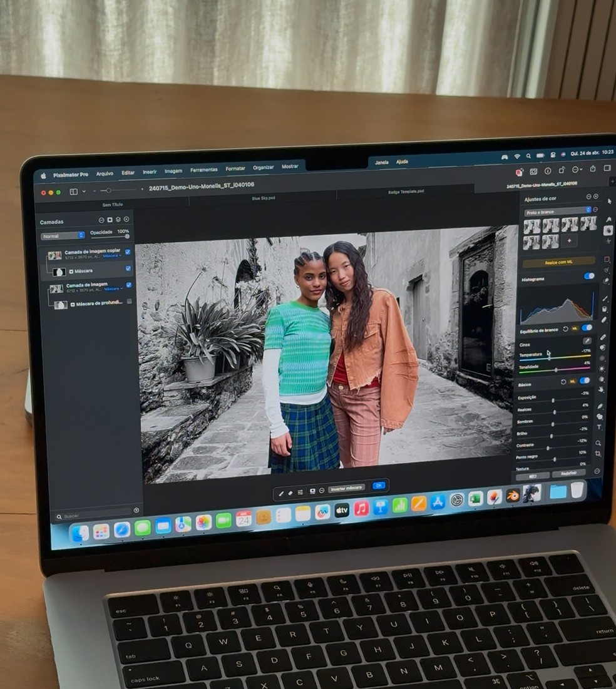
Task: Select the Type (T) tool
Action: click(599, 427)
